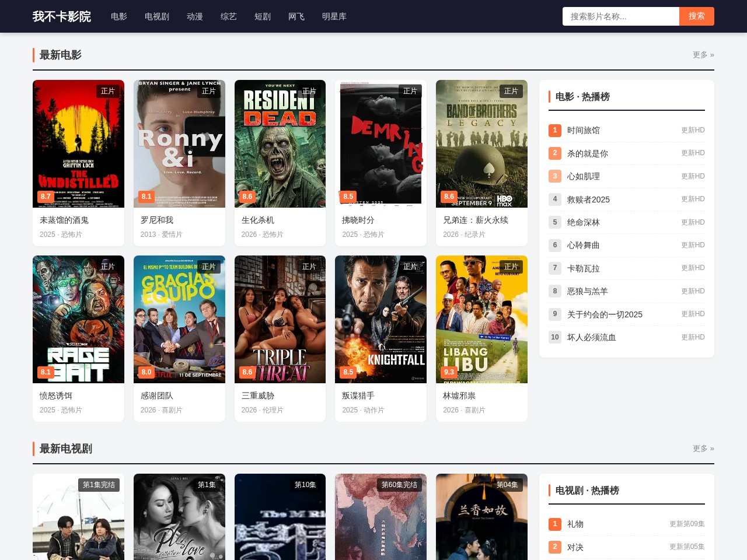This screenshot has width=747, height=560.
Task: Open the Knightfall poster
Action: coord(381,319)
